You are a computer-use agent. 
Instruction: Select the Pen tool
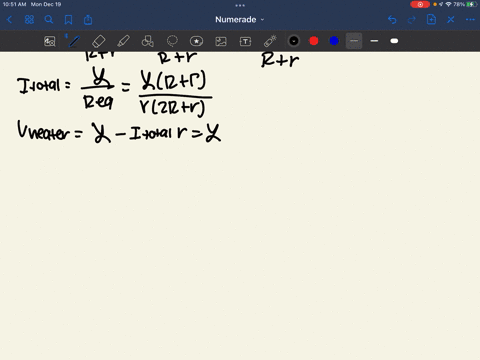tap(74, 41)
